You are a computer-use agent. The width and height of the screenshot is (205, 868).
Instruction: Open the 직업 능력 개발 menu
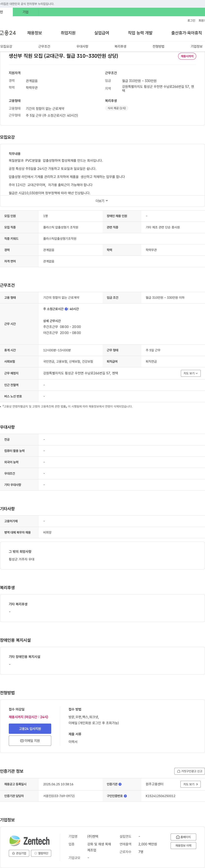click(x=140, y=33)
